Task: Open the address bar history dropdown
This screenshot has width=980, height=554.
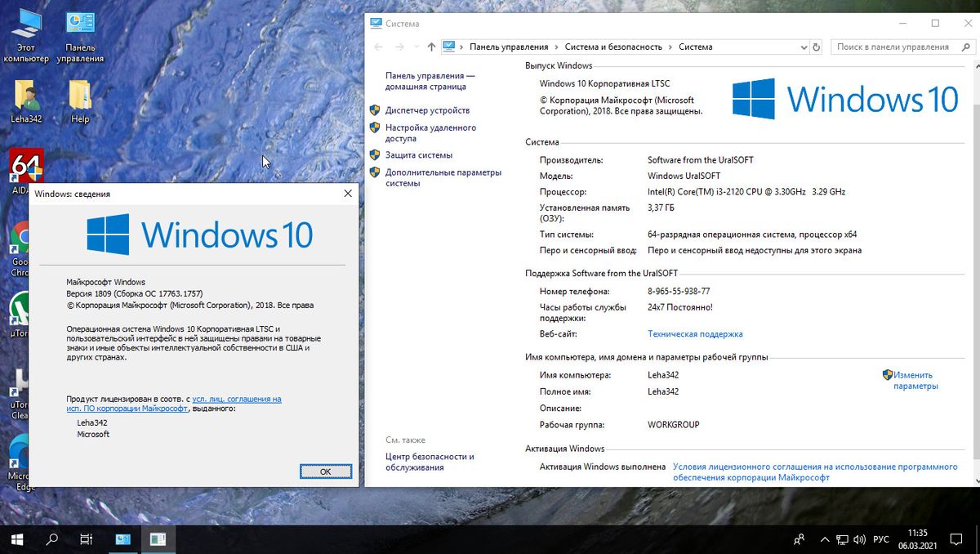Action: click(x=802, y=47)
